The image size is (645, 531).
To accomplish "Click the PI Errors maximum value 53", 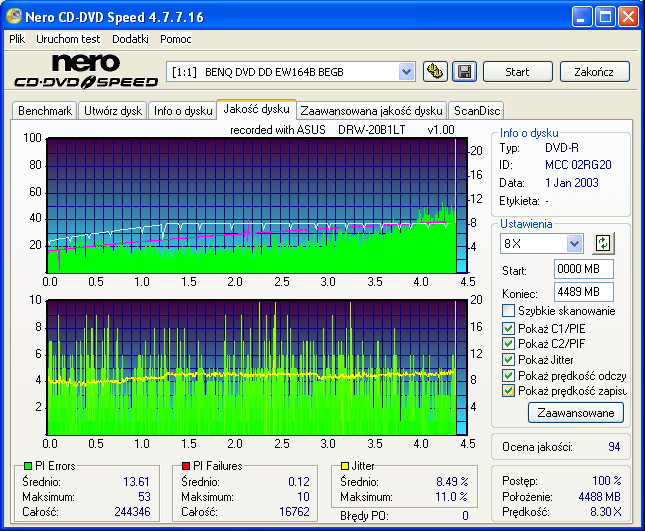I will 144,497.
